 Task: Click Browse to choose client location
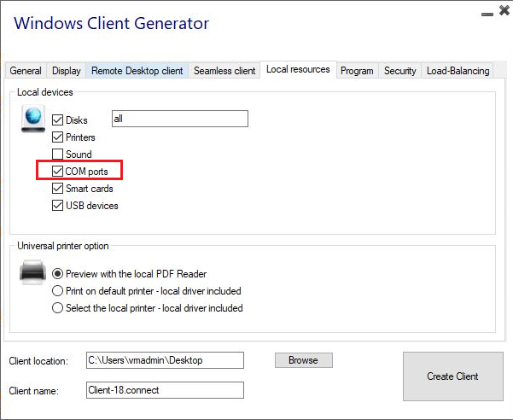[x=303, y=360]
